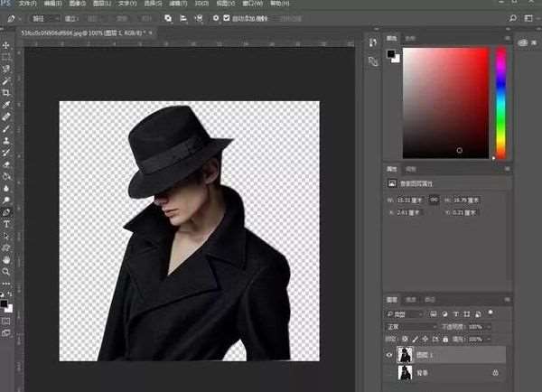Screen dimensions: 542x392
Task: Open the 3D(D) menu
Action: (x=201, y=4)
